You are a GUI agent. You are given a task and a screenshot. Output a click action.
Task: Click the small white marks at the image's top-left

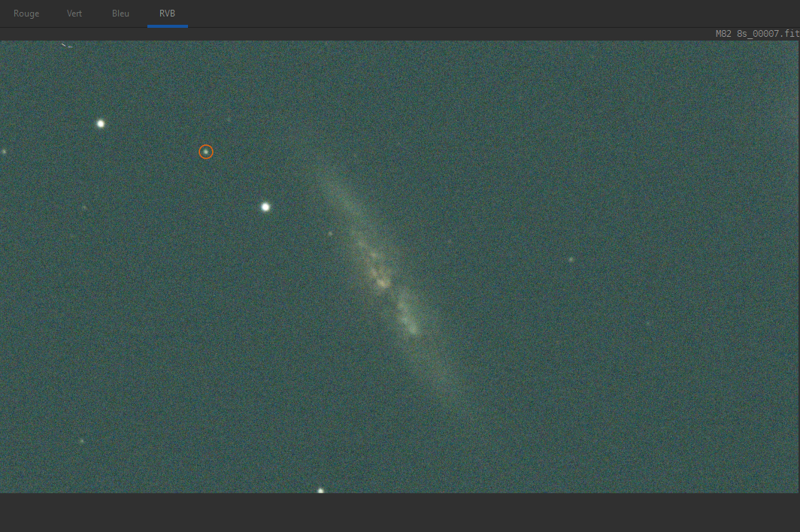(x=66, y=46)
